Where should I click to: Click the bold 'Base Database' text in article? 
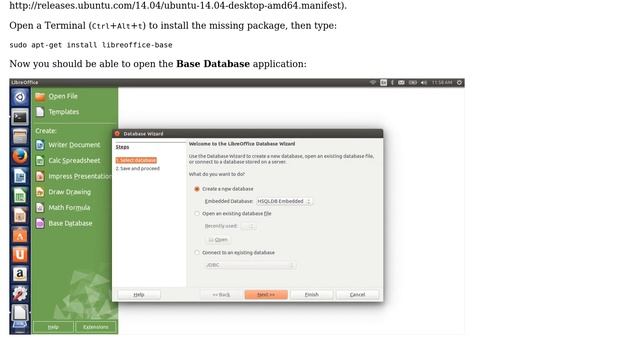coord(213,64)
